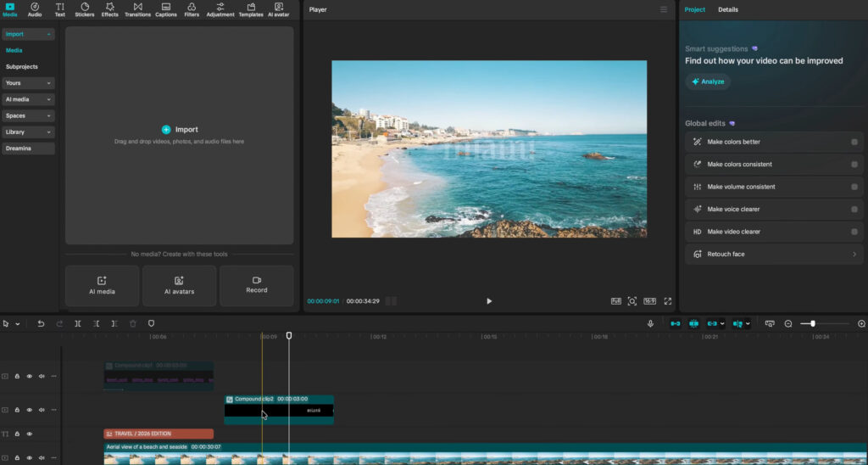Click the microphone voiceover record icon
868x465 pixels.
tap(650, 323)
